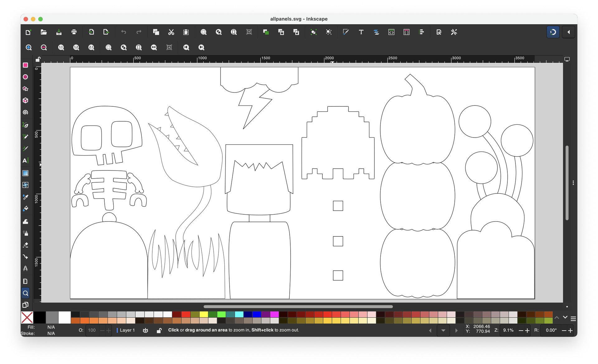
Task: Open Inkscape Preferences
Action: pyautogui.click(x=454, y=32)
